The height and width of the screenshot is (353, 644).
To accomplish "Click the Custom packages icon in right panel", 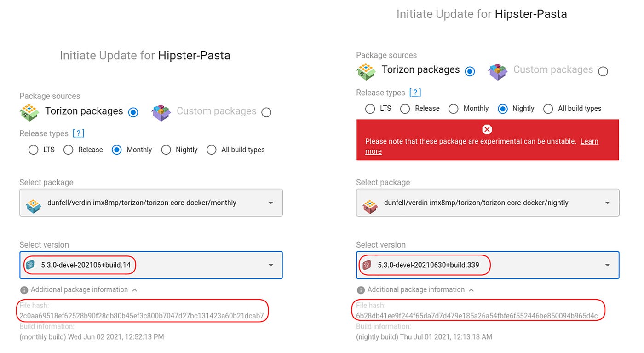I will 498,71.
